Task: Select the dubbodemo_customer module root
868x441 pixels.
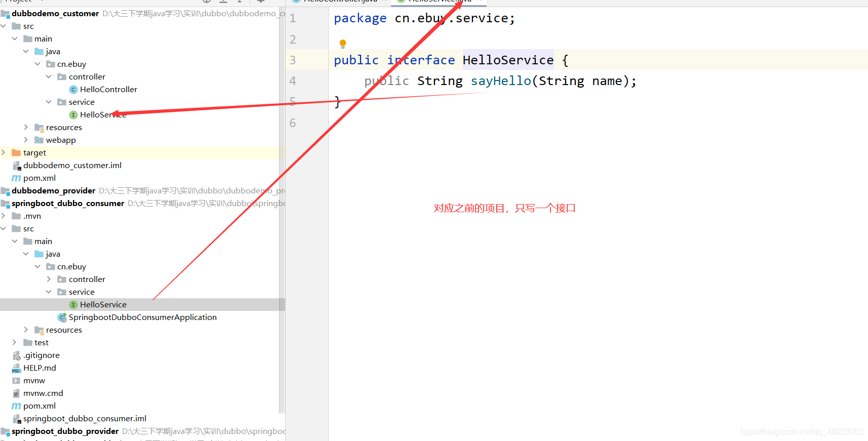Action: pos(55,14)
